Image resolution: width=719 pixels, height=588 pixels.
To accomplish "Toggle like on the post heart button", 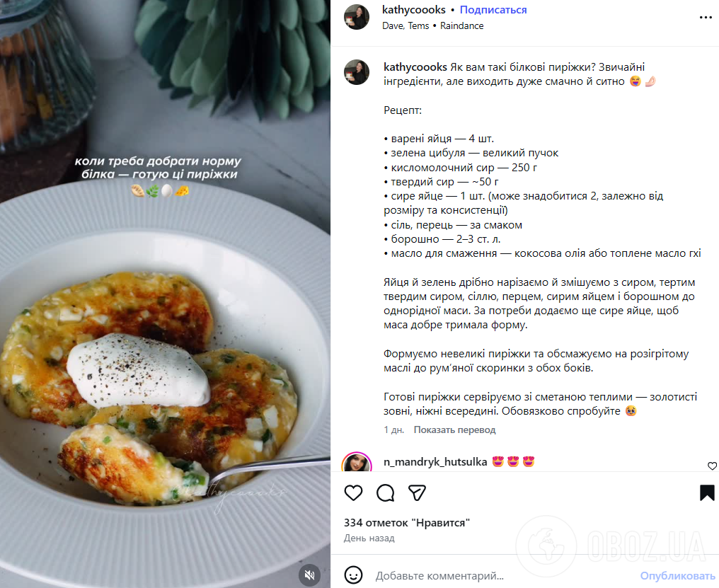I will [x=353, y=493].
